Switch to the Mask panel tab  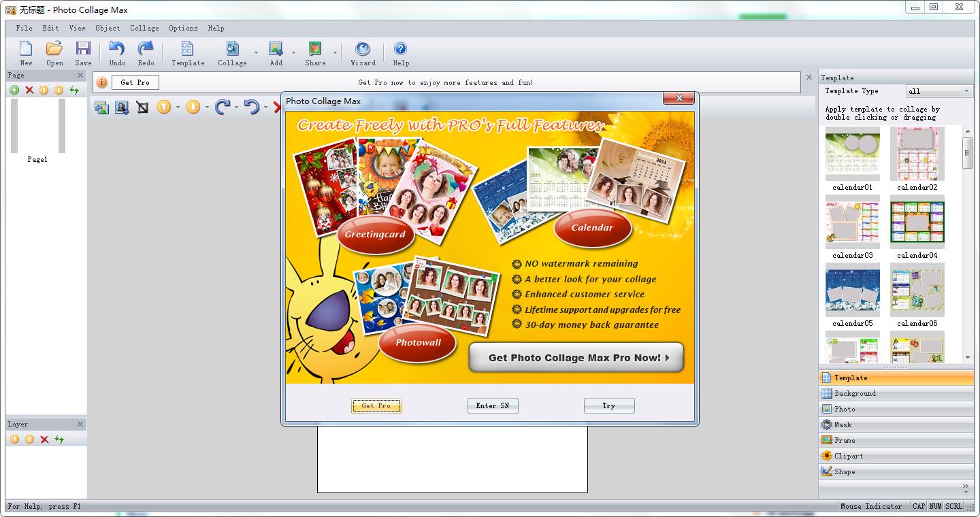click(x=896, y=424)
